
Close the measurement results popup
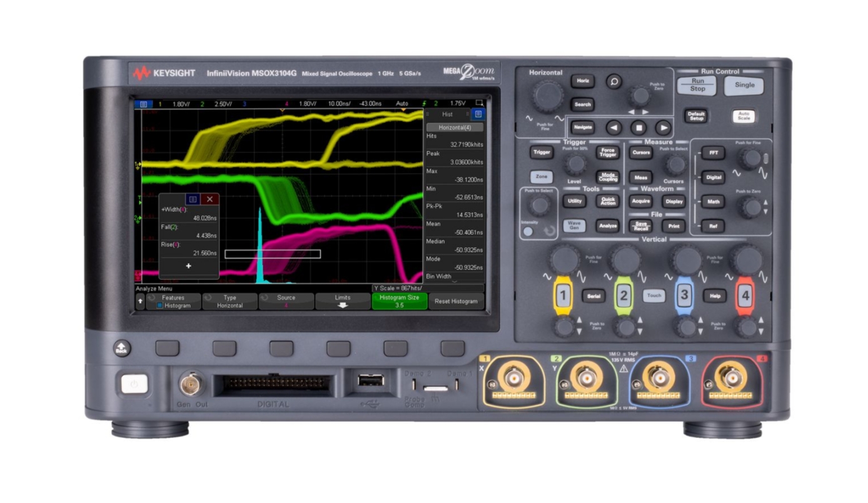(210, 199)
